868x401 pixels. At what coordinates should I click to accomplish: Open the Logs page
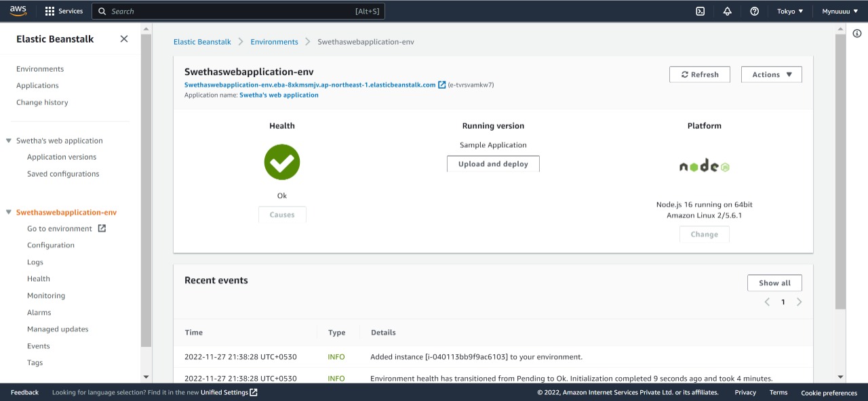click(35, 262)
